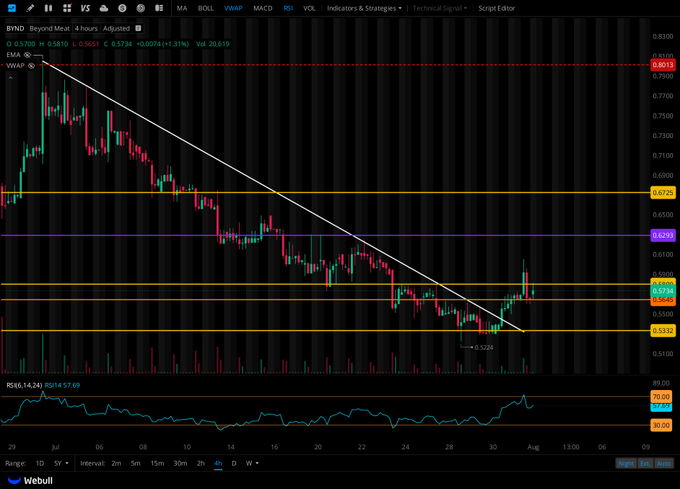Image resolution: width=680 pixels, height=489 pixels.
Task: Open the 4 hours interval selector
Action: 86,28
